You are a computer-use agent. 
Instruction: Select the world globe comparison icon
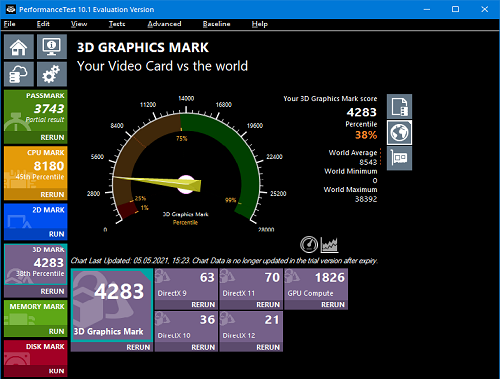(x=399, y=132)
